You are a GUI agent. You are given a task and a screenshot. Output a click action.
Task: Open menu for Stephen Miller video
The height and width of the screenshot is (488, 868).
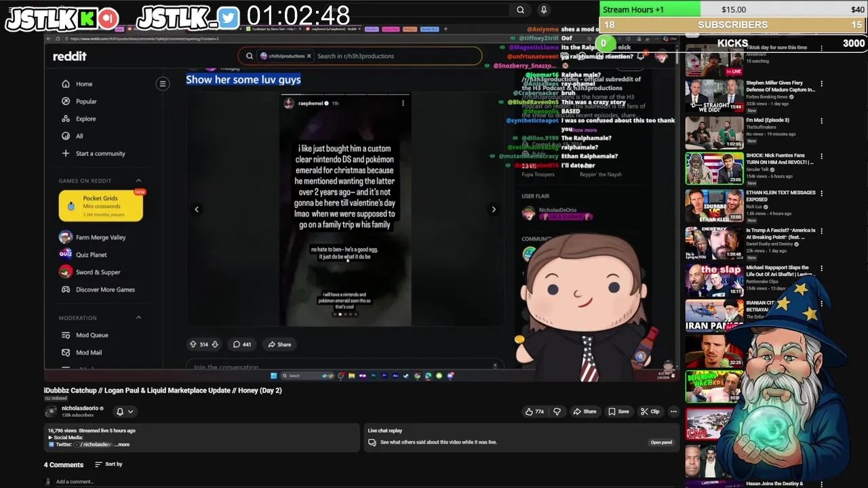[821, 84]
